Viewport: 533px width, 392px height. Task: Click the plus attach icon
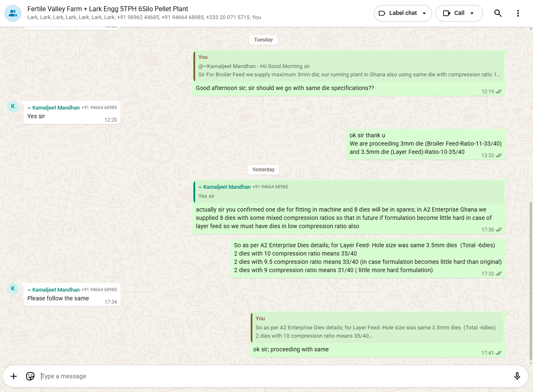(x=14, y=376)
